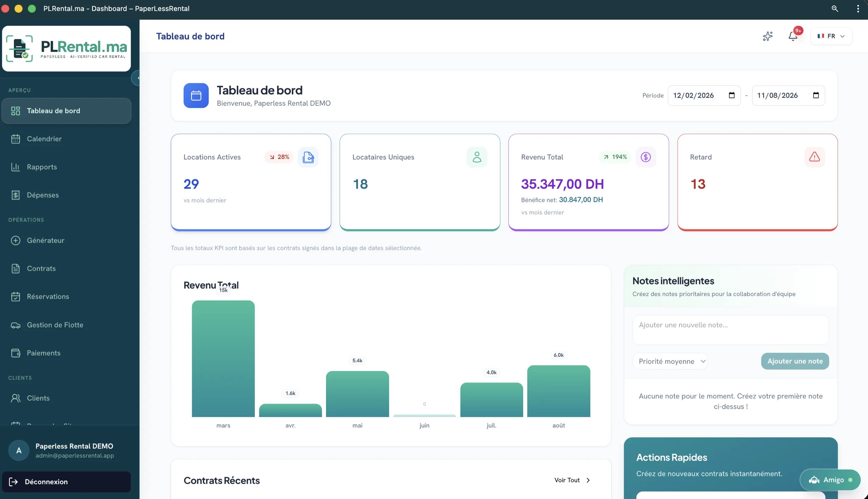Click the start date field 12/02/2026

click(x=704, y=95)
